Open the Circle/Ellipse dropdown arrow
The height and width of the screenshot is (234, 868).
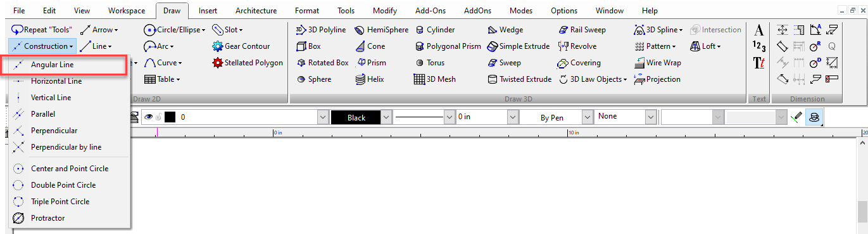pyautogui.click(x=204, y=30)
